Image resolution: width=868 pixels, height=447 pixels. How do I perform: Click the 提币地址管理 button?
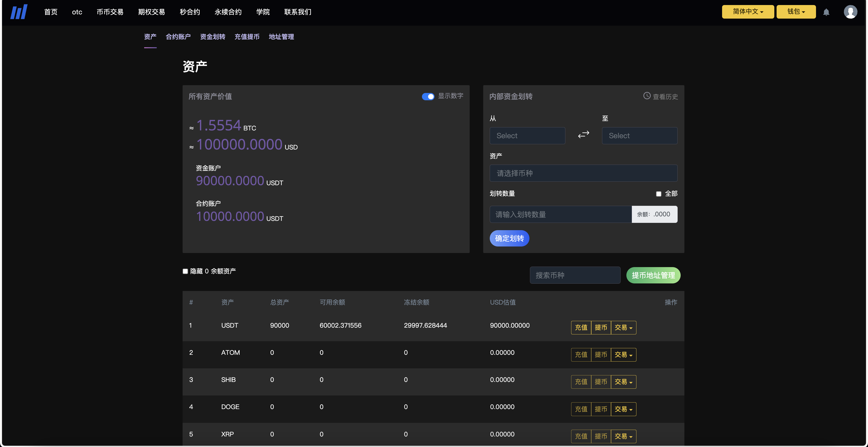653,275
